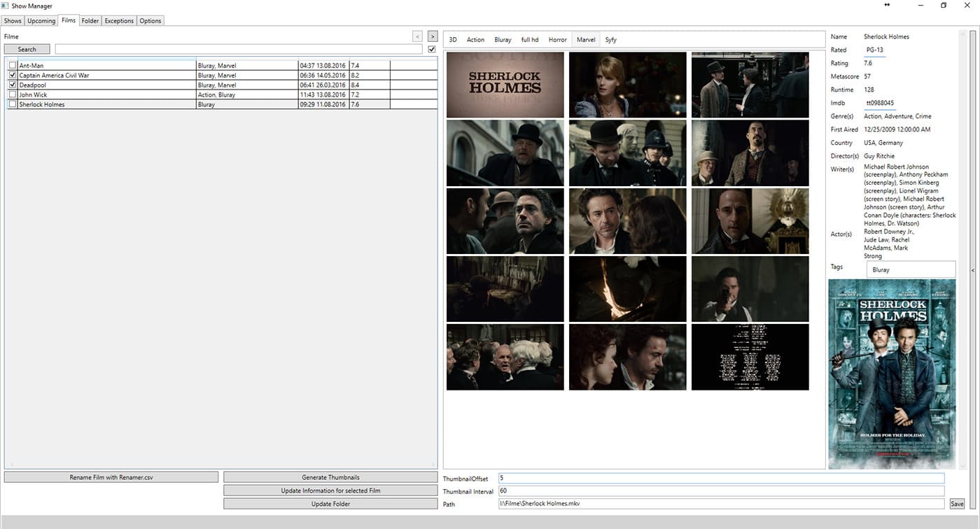Uncheck the Captain America Civil War checkbox
Viewport: 980px width, 529px height.
13,75
